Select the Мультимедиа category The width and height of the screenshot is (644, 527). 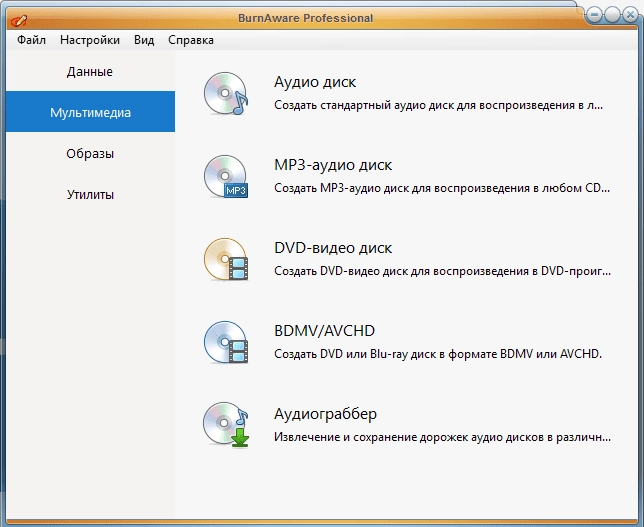coord(90,112)
